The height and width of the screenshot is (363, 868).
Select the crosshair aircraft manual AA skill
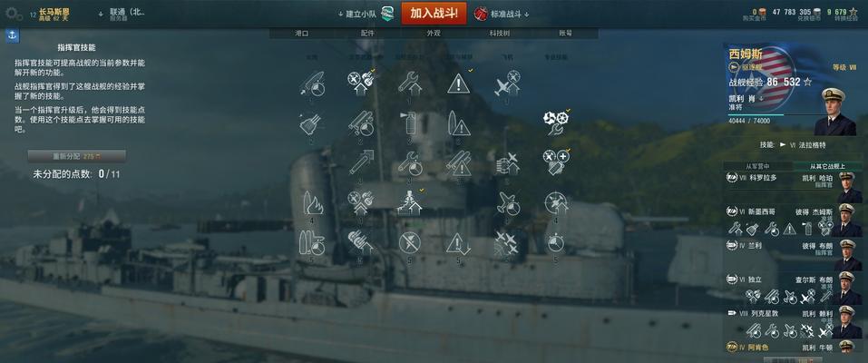coord(555,203)
